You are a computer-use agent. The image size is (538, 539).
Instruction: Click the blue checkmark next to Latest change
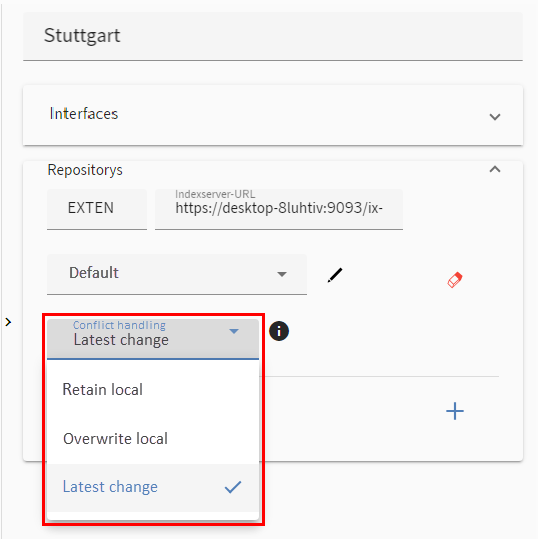coord(233,487)
